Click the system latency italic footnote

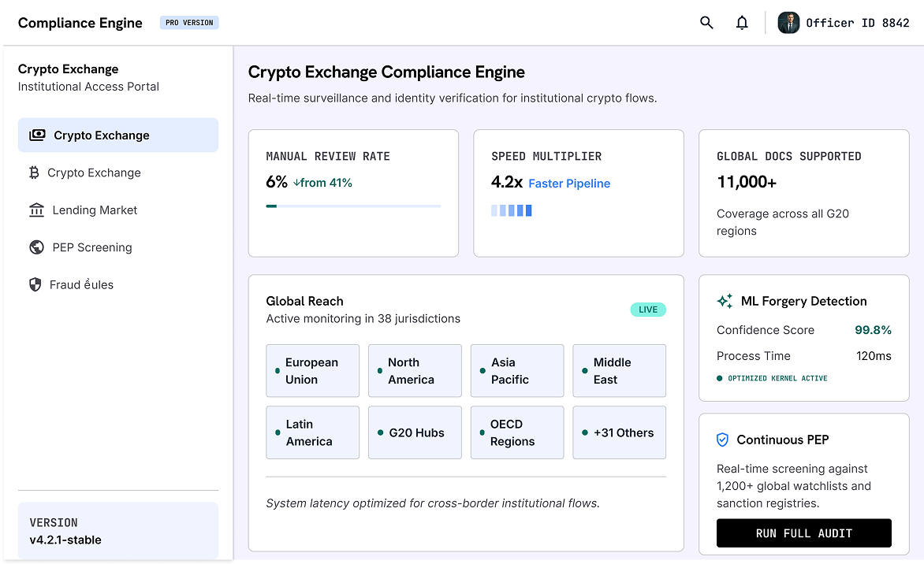433,503
